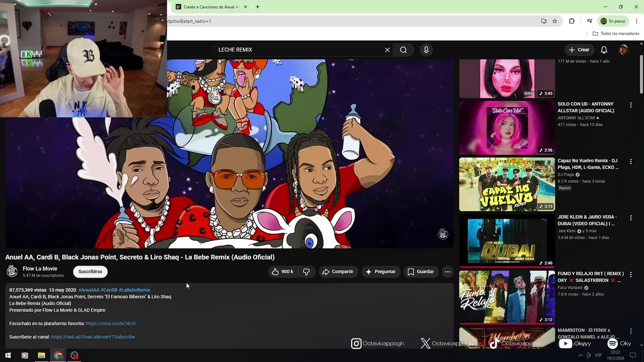The image size is (644, 362).
Task: Open FUMO Y RELAJO RKT title
Action: (x=591, y=277)
